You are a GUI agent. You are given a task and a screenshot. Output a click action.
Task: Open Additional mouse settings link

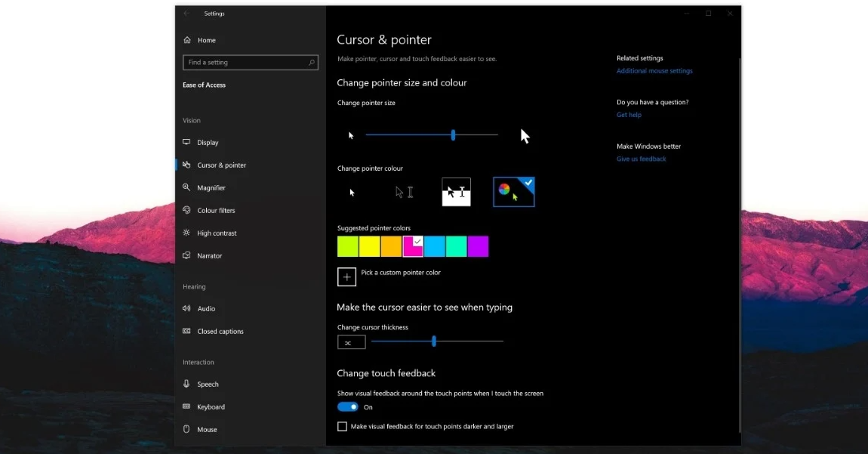coord(654,71)
